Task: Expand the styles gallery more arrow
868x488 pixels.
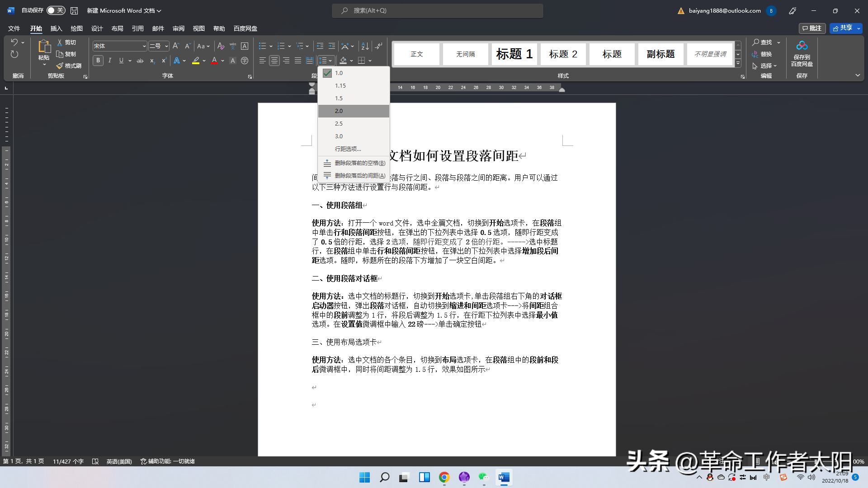Action: tap(738, 64)
